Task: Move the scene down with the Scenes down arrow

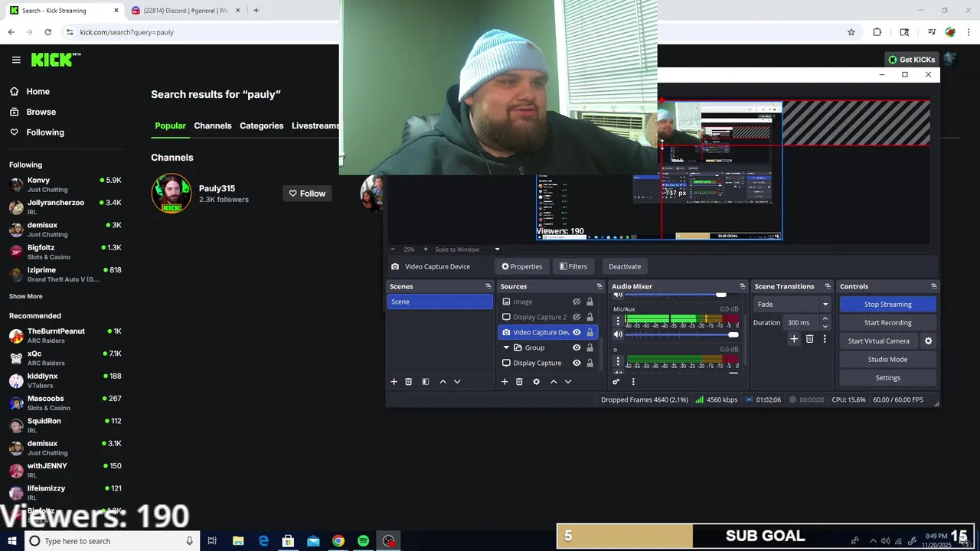Action: click(457, 382)
